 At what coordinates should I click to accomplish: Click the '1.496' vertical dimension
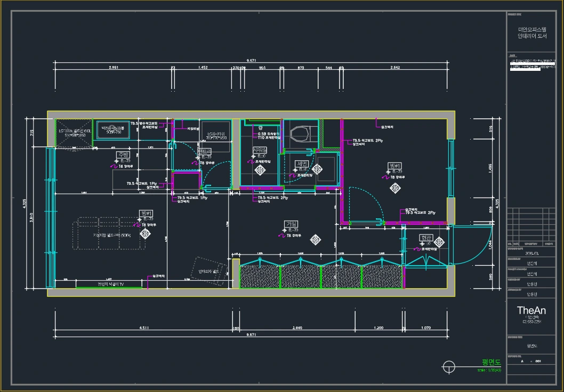pyautogui.click(x=490, y=168)
